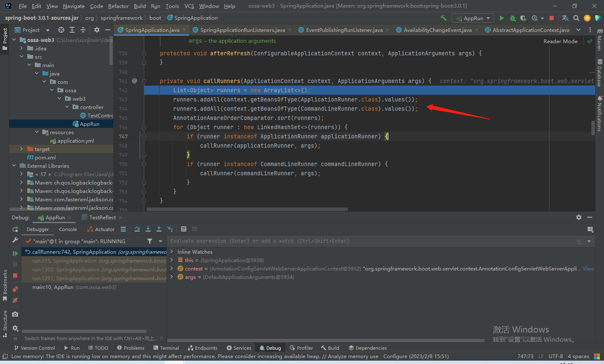Expand the args variable node

coord(172,277)
